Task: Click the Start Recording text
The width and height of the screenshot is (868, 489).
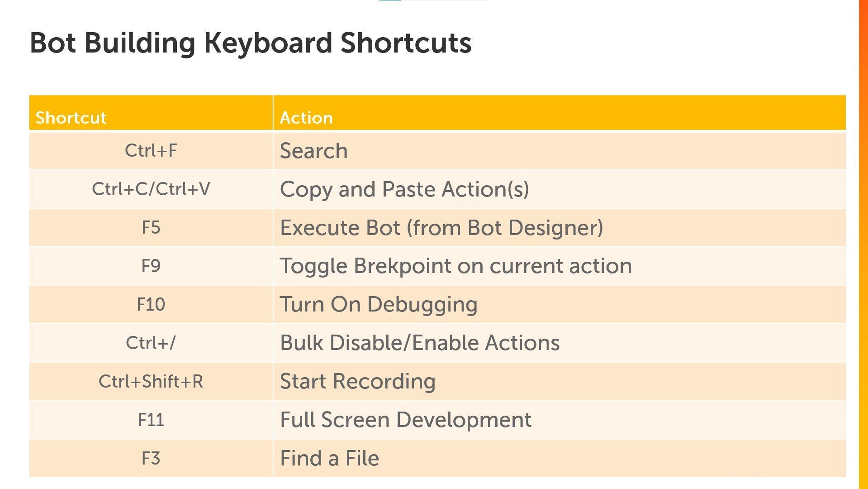Action: point(358,382)
